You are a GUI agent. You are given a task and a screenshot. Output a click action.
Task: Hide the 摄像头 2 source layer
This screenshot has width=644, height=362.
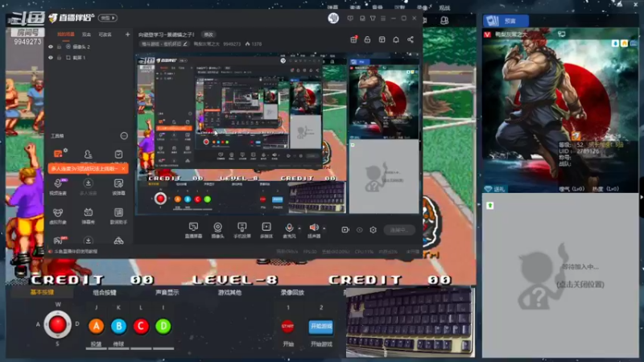tap(51, 47)
